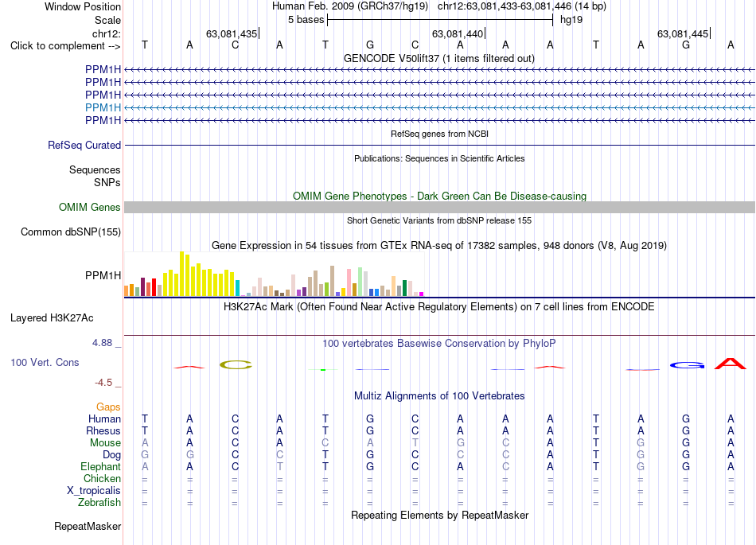Click the Zebrafish species row label
This screenshot has width=756, height=545.
tap(99, 502)
